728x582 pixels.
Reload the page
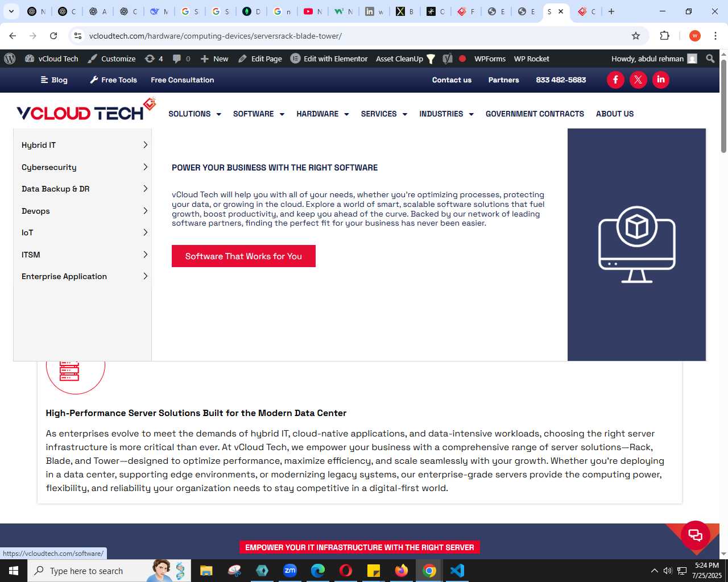click(x=53, y=36)
